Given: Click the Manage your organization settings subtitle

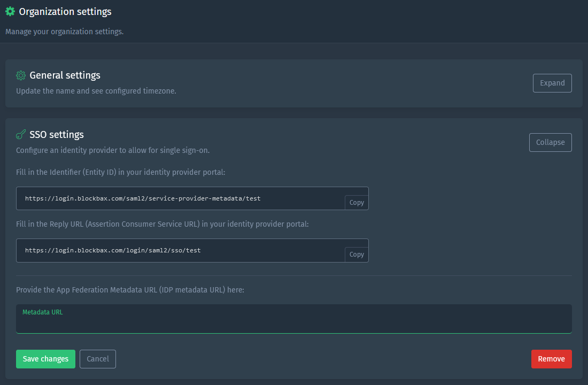Looking at the screenshot, I should click(x=64, y=32).
